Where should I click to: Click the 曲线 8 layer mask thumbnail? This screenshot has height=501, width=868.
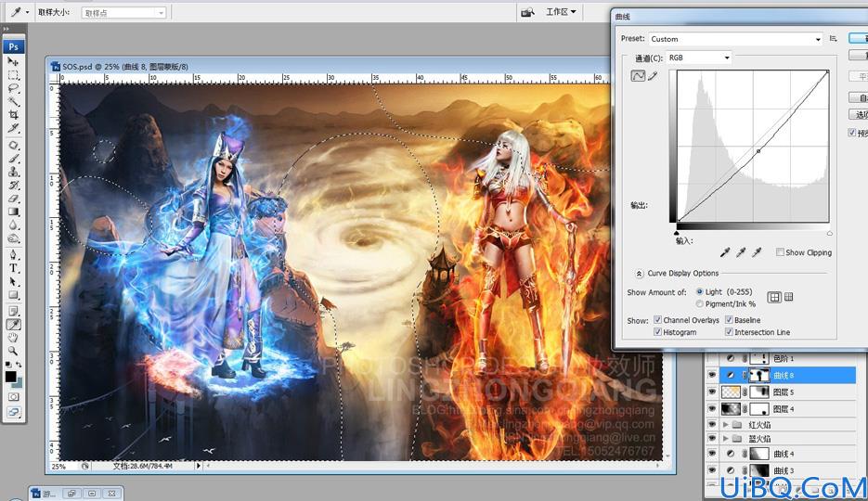coord(759,375)
